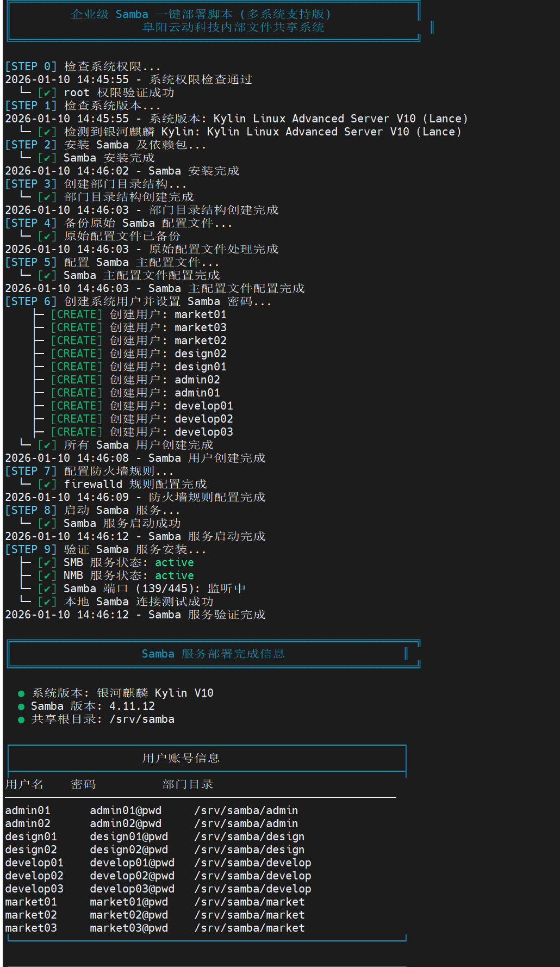560x967 pixels.
Task: Select the '[STEP 2] 安装 Samba 及依赖包...' line
Action: pyautogui.click(x=105, y=145)
